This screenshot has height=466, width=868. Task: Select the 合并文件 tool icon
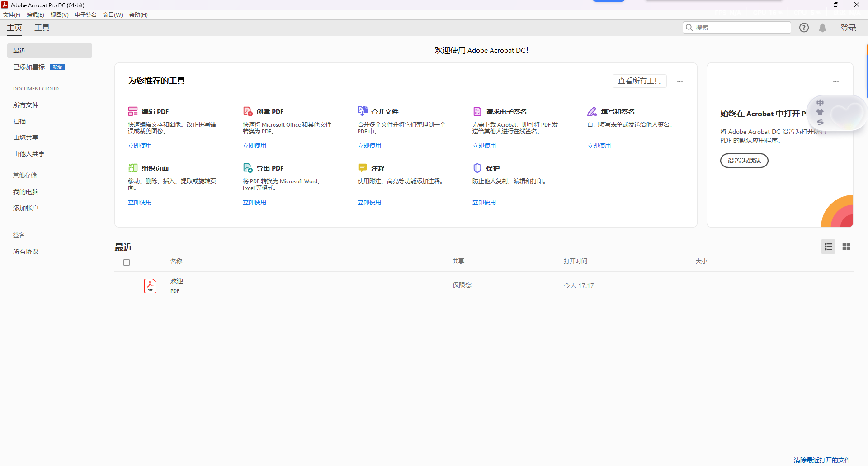click(362, 111)
